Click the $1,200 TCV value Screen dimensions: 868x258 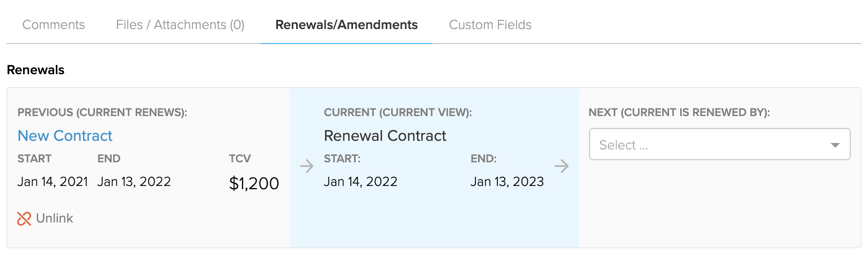click(x=254, y=183)
